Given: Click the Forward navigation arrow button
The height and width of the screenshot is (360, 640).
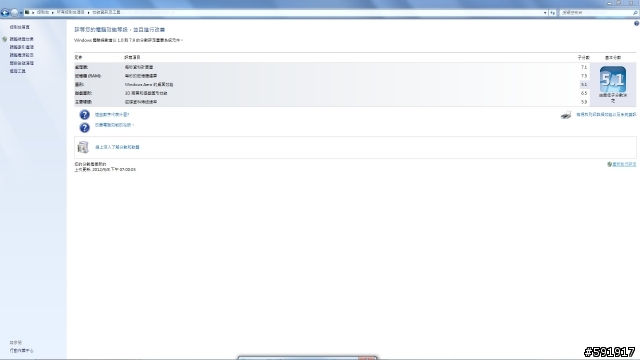Looking at the screenshot, I should (14, 13).
